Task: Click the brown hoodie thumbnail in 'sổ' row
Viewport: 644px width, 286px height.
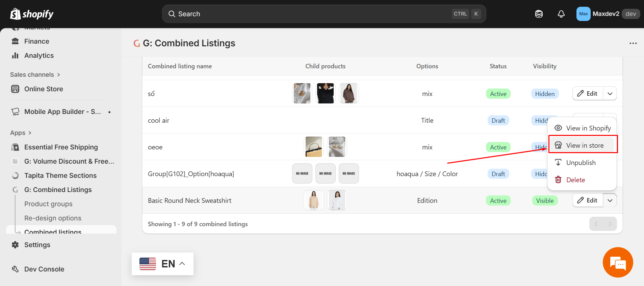Action: pos(349,93)
